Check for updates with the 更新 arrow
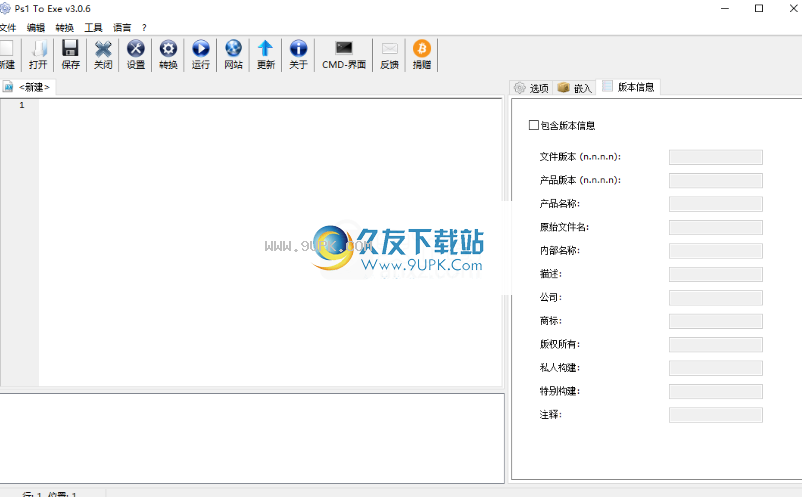The height and width of the screenshot is (497, 802). [x=265, y=54]
